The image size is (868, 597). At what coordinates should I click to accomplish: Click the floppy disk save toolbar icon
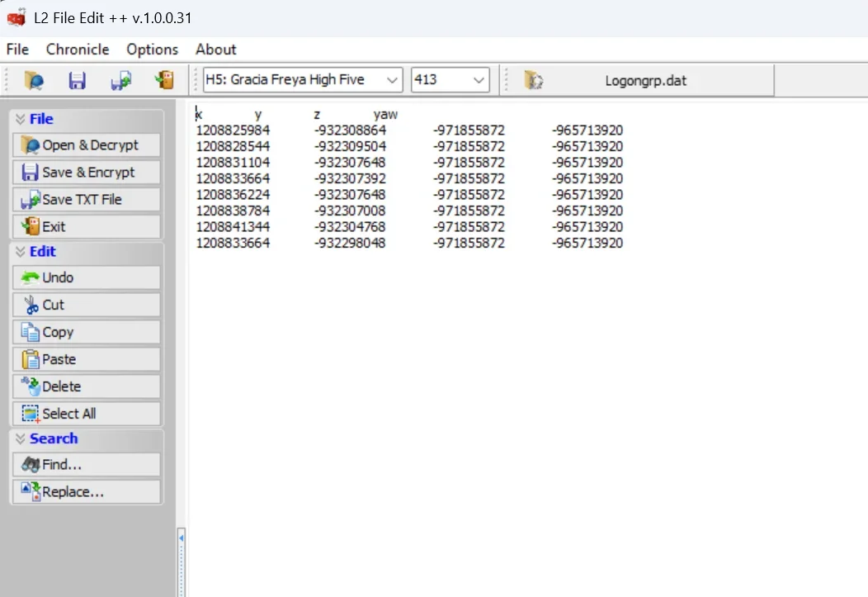[x=77, y=81]
